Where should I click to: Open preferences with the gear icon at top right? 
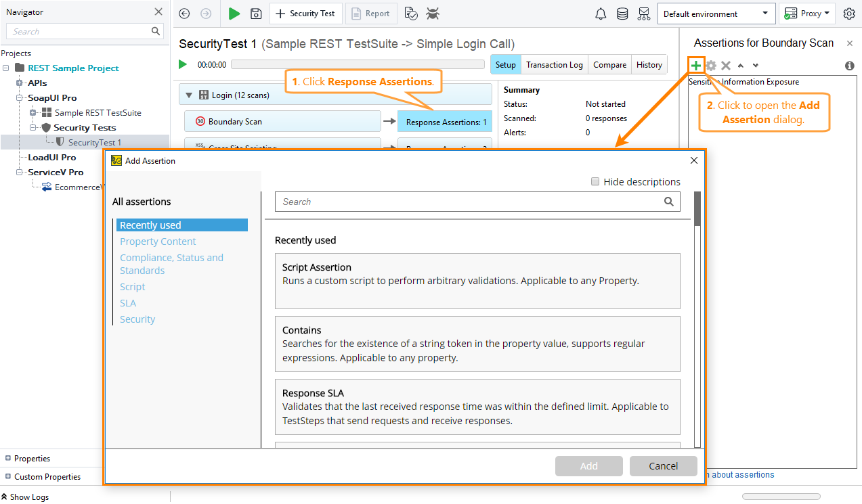pos(849,14)
